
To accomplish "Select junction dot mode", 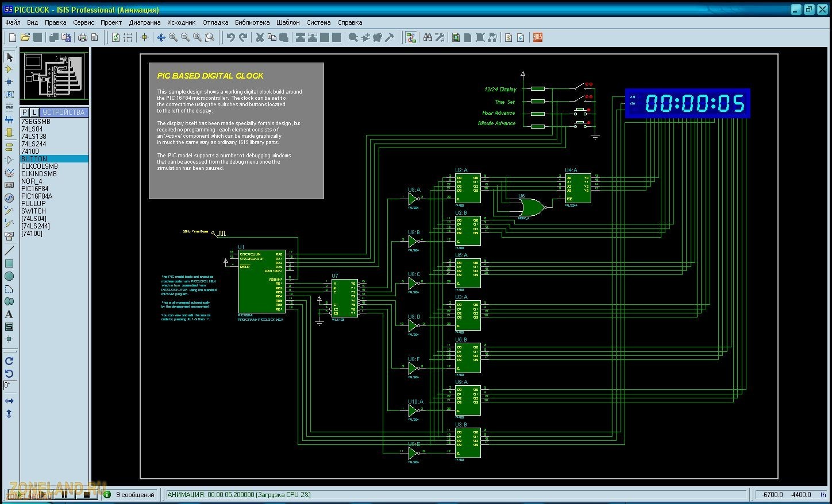I will 9,82.
